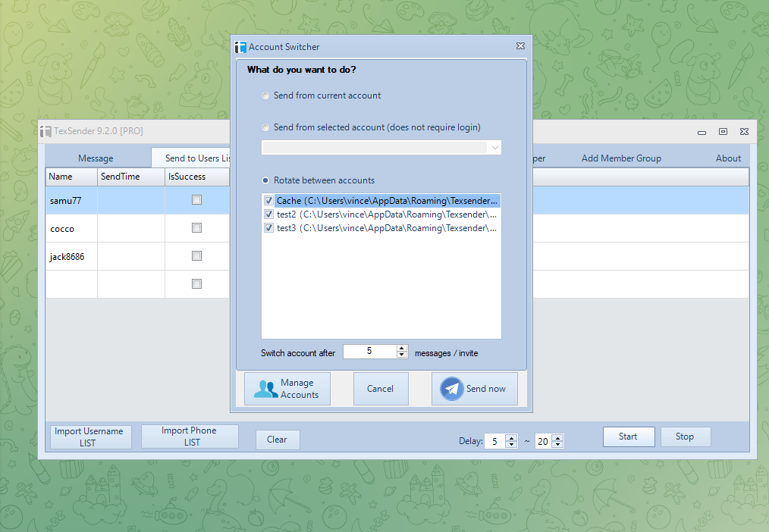Open the Add Member Group tab

(x=621, y=158)
